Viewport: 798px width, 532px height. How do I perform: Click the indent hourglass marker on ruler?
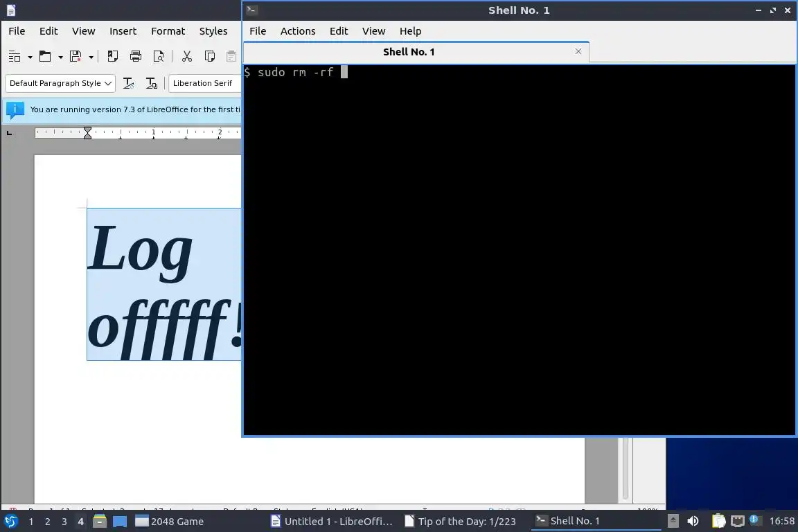pos(87,133)
